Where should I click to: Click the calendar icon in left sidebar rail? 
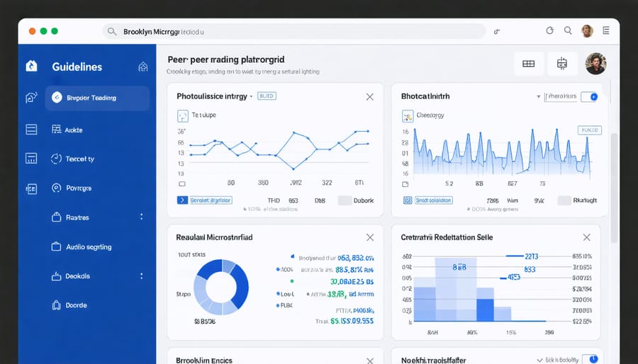click(x=31, y=159)
